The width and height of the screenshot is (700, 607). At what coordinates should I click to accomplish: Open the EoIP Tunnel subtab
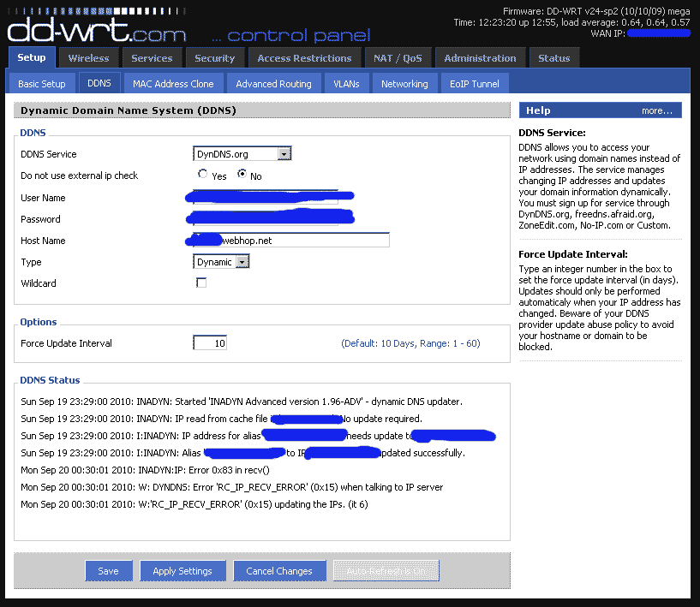[475, 84]
